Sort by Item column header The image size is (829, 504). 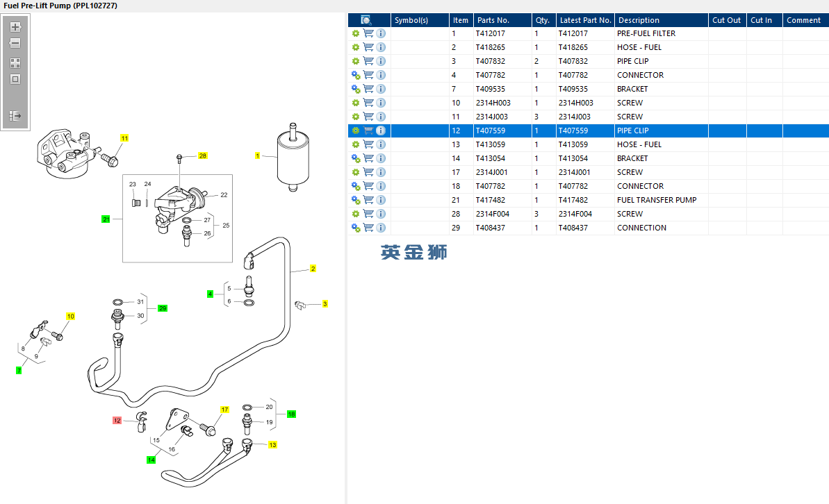461,20
